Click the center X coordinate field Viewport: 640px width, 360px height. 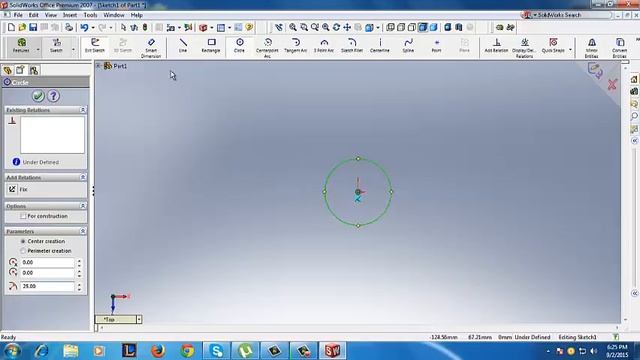[47, 262]
